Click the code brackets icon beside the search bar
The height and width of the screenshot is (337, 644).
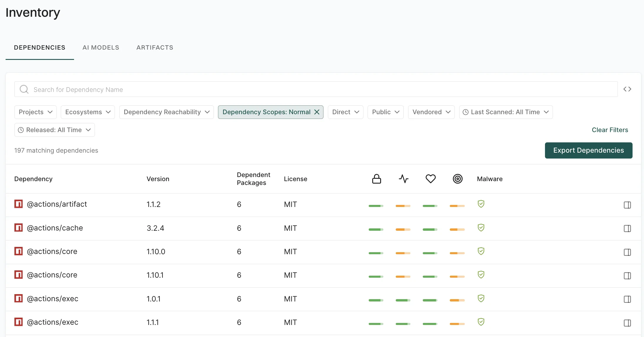point(628,89)
